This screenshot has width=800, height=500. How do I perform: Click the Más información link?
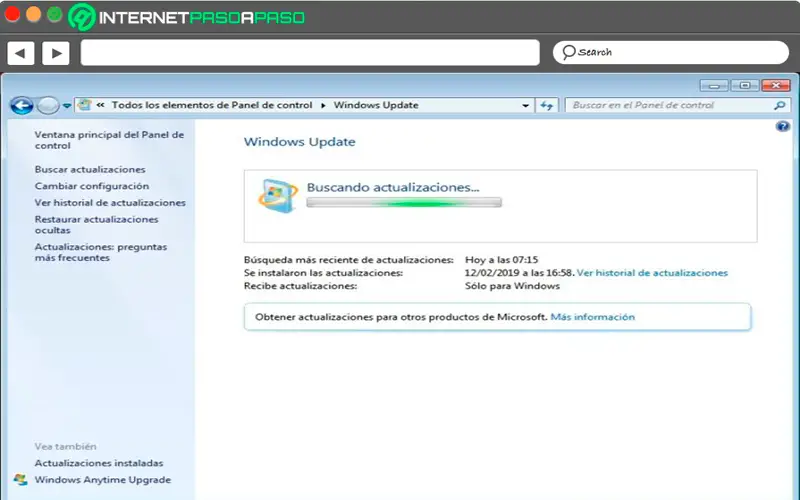(x=592, y=317)
